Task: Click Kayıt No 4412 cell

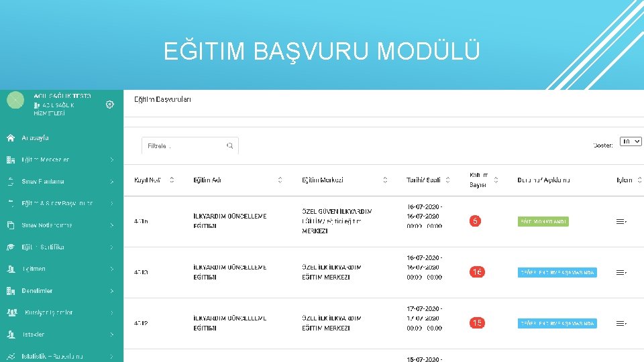Action: coord(141,323)
